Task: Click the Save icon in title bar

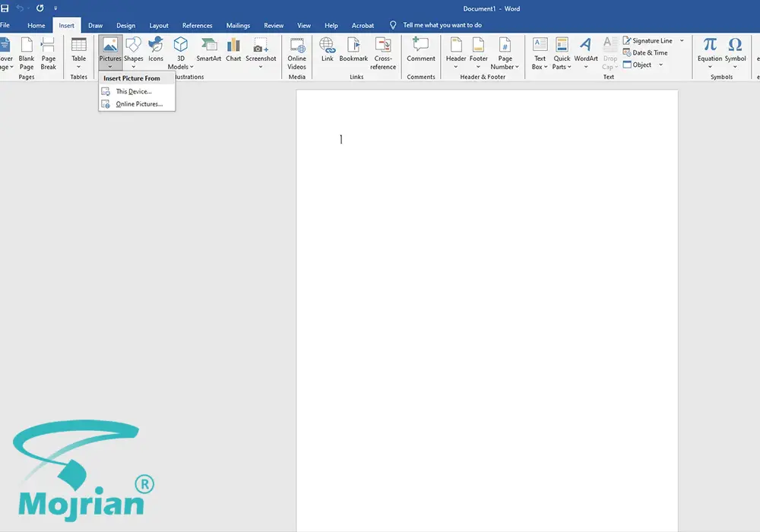Action: (5, 8)
